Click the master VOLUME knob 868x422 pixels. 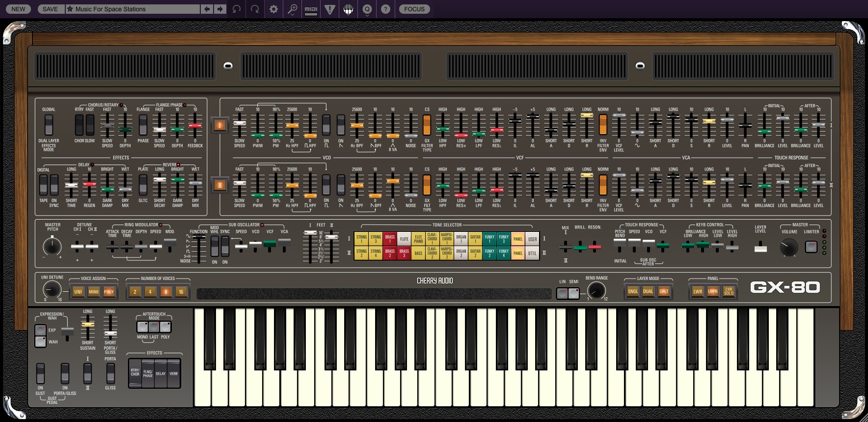coord(789,247)
